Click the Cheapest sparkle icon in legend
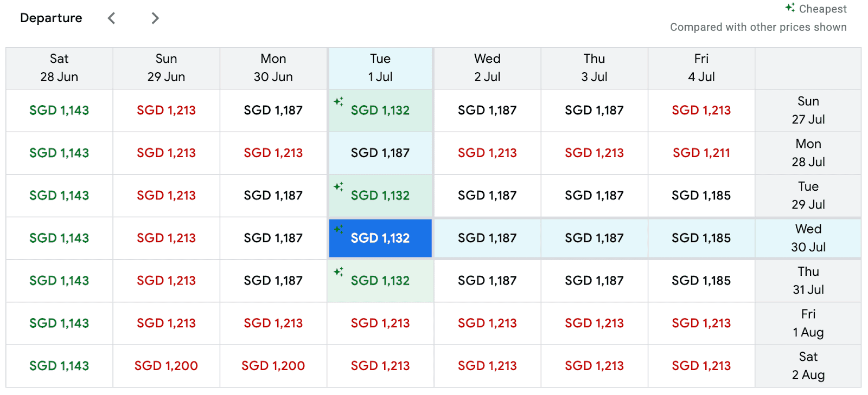 tap(790, 8)
